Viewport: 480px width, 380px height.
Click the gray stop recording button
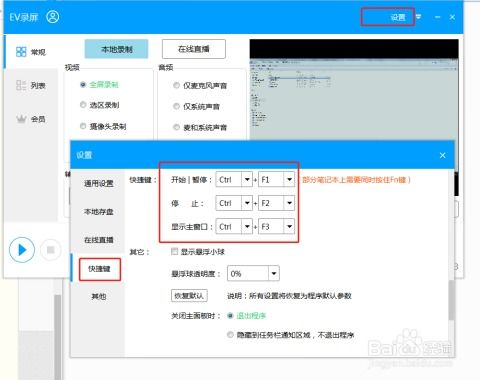pyautogui.click(x=51, y=250)
